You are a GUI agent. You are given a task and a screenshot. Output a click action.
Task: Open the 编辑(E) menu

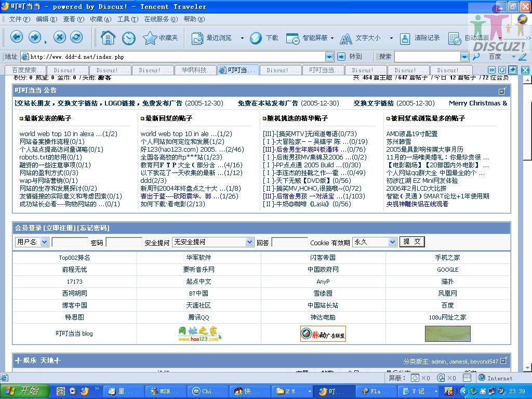click(x=46, y=19)
